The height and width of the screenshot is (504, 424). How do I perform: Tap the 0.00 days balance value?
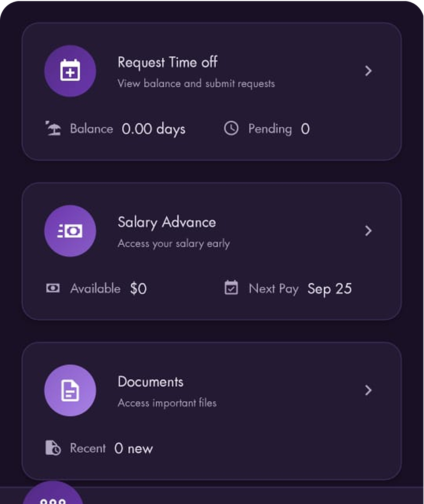click(153, 129)
